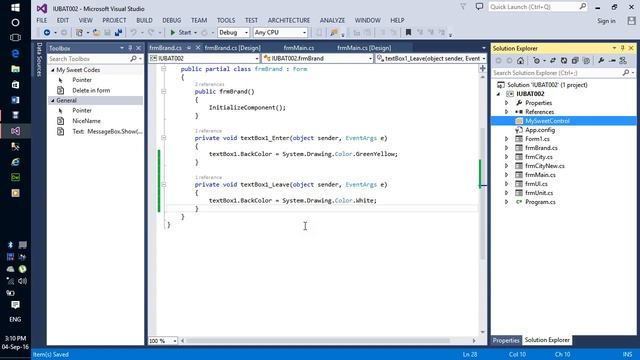Open the Data Sources side tab
Screen dimensions: 640x360
pyautogui.click(x=39, y=60)
